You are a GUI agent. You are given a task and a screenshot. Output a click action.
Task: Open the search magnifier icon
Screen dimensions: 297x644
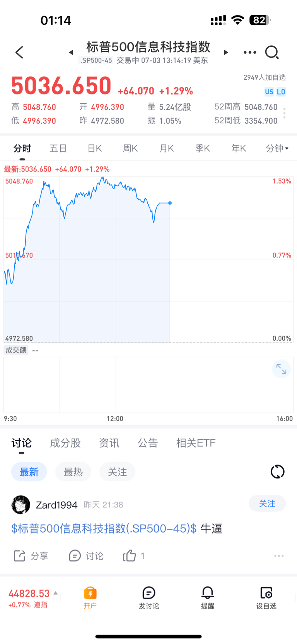pos(272,52)
